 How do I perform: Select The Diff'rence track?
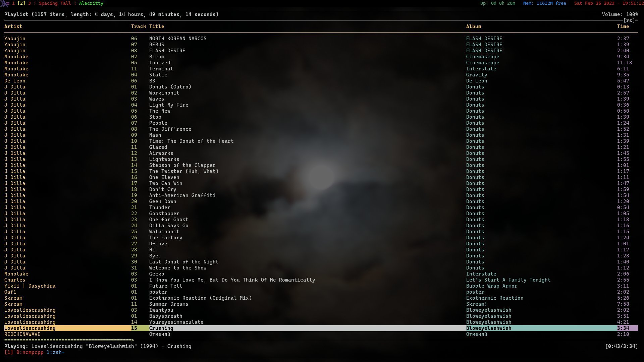coord(321,129)
